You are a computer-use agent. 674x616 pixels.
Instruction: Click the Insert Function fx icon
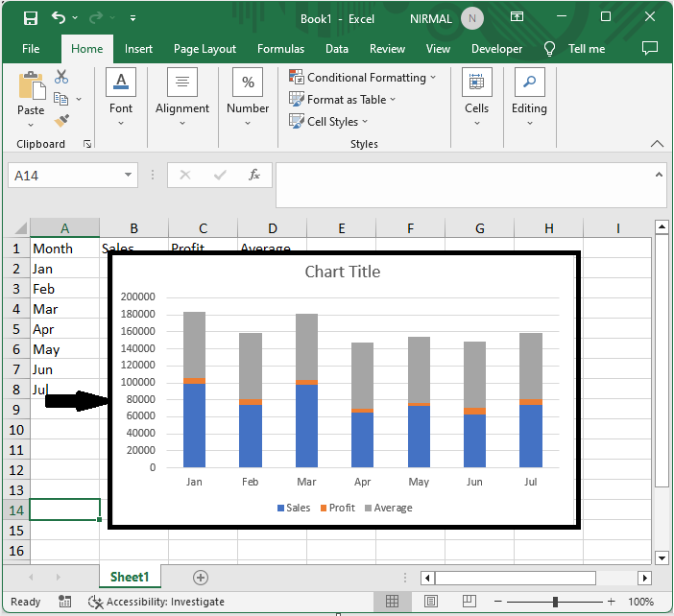[x=254, y=176]
